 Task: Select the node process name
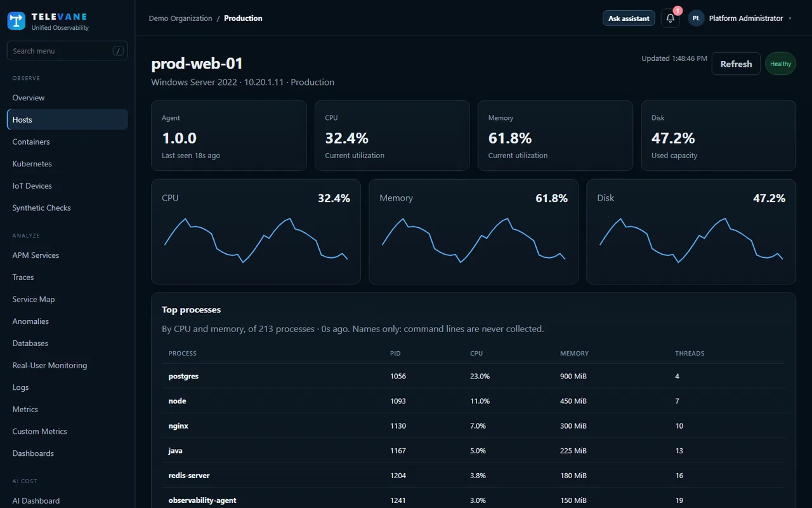pyautogui.click(x=178, y=401)
